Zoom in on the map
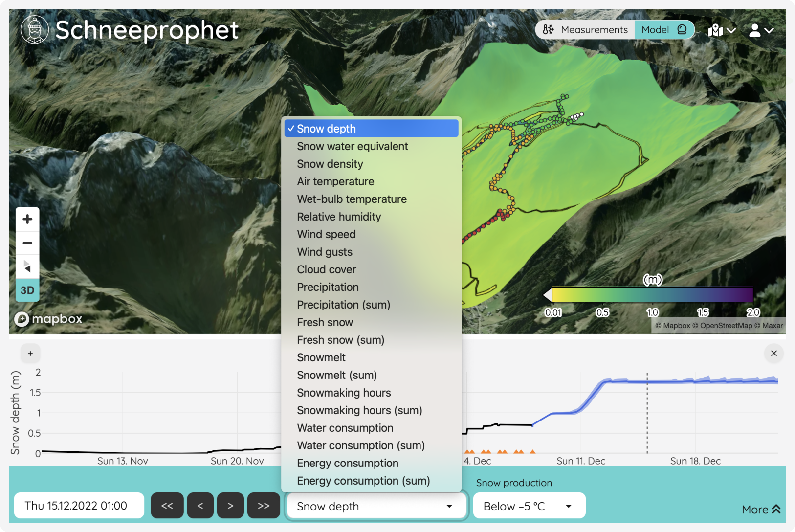The image size is (795, 532). 27,219
